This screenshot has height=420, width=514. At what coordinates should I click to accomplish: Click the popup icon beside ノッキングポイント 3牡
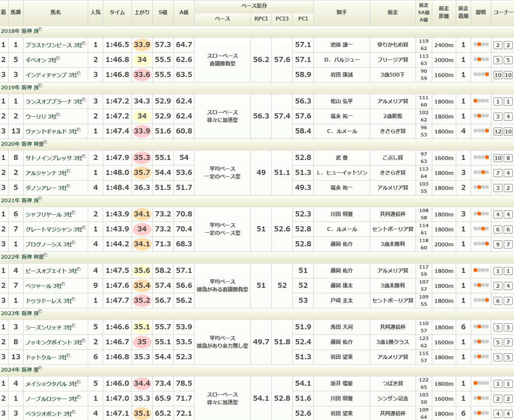pos(85,341)
